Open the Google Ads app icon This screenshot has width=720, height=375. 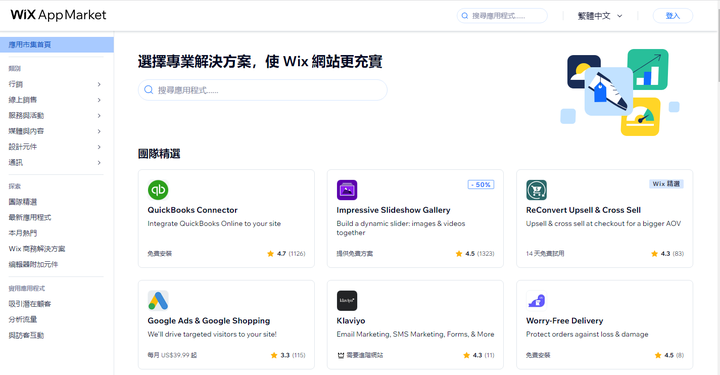tap(158, 301)
